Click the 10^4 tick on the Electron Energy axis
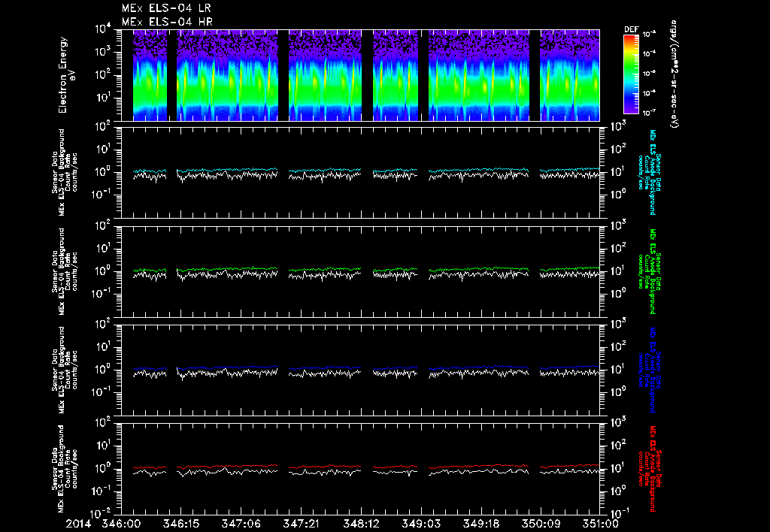Viewport: 770px width, 532px height. click(x=104, y=29)
